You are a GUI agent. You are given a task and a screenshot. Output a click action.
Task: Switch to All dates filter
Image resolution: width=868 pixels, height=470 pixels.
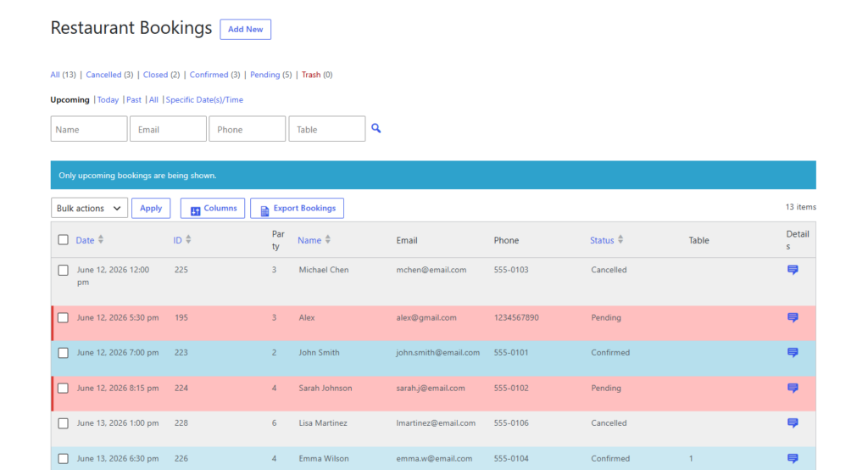[153, 100]
